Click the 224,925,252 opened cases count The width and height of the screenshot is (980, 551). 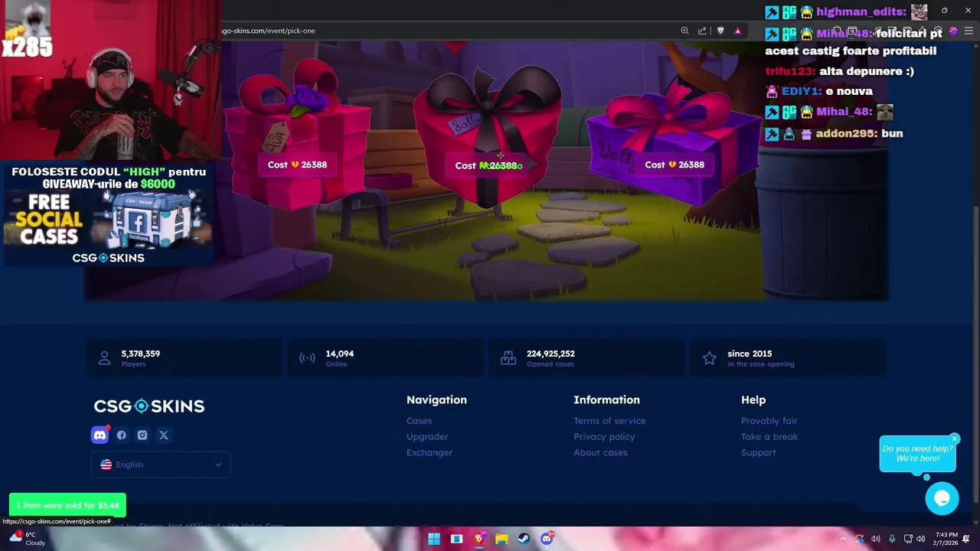tap(550, 354)
